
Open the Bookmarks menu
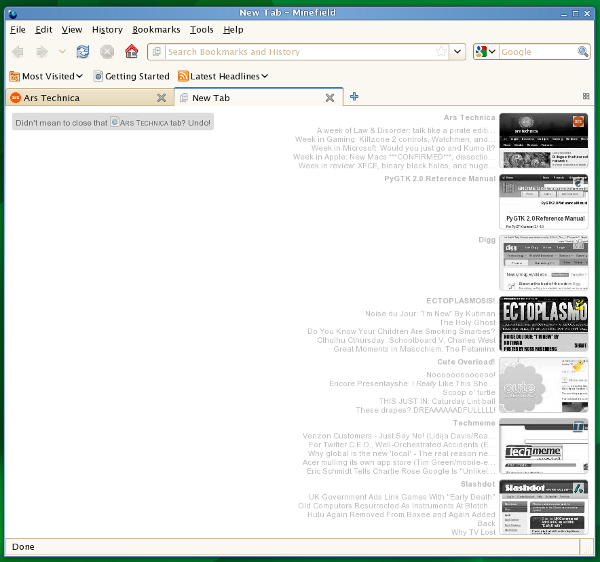coord(156,30)
